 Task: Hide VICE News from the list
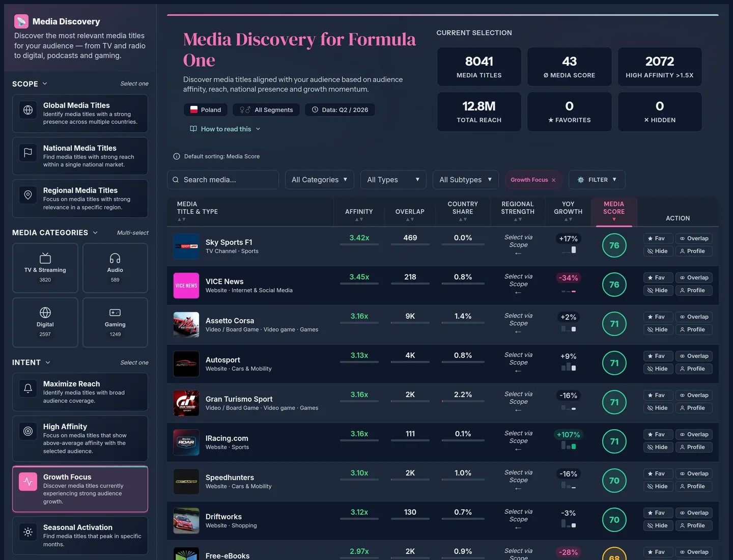(x=658, y=290)
